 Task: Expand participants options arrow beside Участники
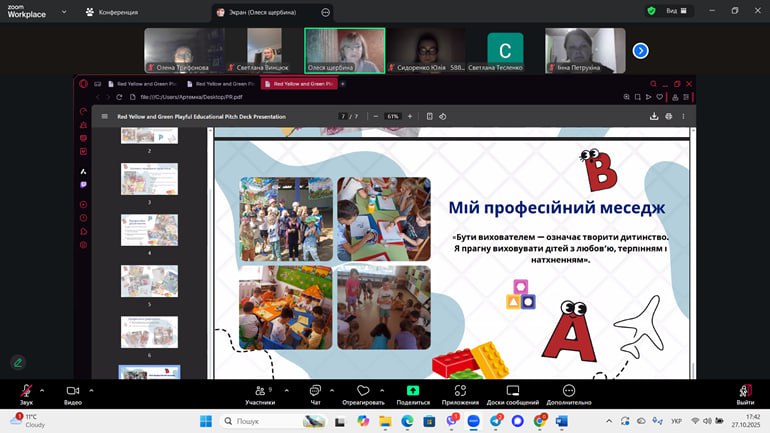coord(286,391)
